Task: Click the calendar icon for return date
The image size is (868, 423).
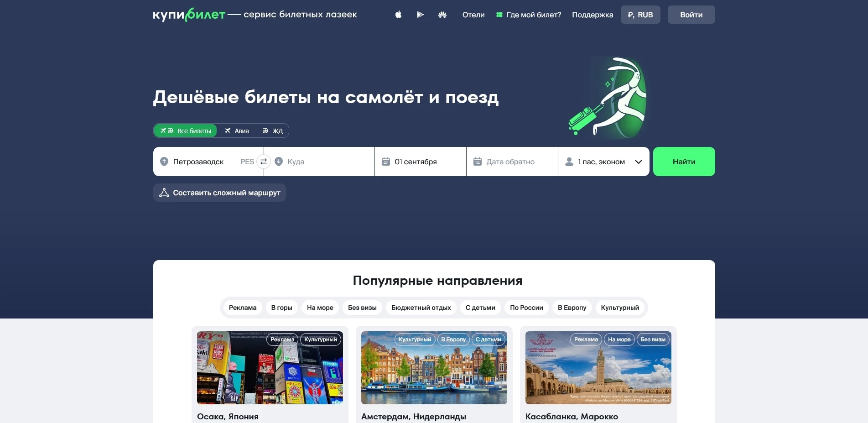Action: pyautogui.click(x=477, y=162)
